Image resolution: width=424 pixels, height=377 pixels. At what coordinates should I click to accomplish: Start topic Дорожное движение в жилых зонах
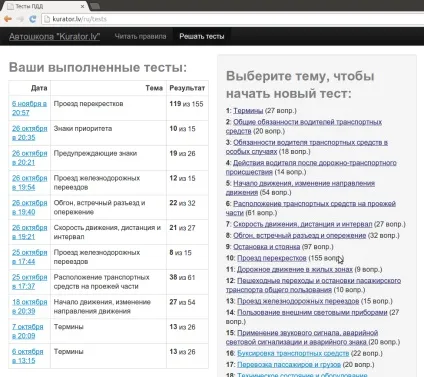pyautogui.click(x=295, y=269)
